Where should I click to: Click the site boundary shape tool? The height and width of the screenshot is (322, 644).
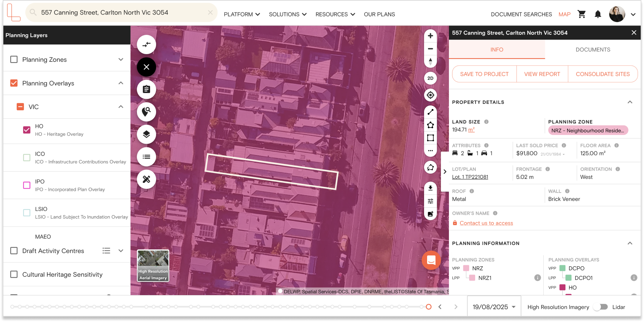pyautogui.click(x=430, y=167)
